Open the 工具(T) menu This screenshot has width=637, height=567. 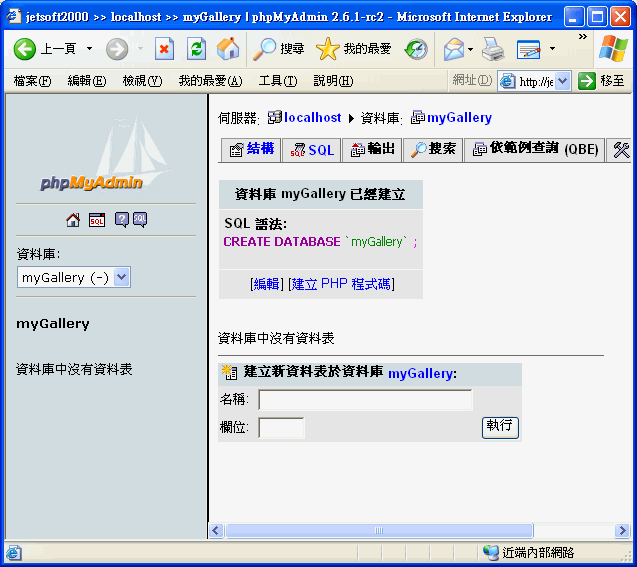[278, 81]
